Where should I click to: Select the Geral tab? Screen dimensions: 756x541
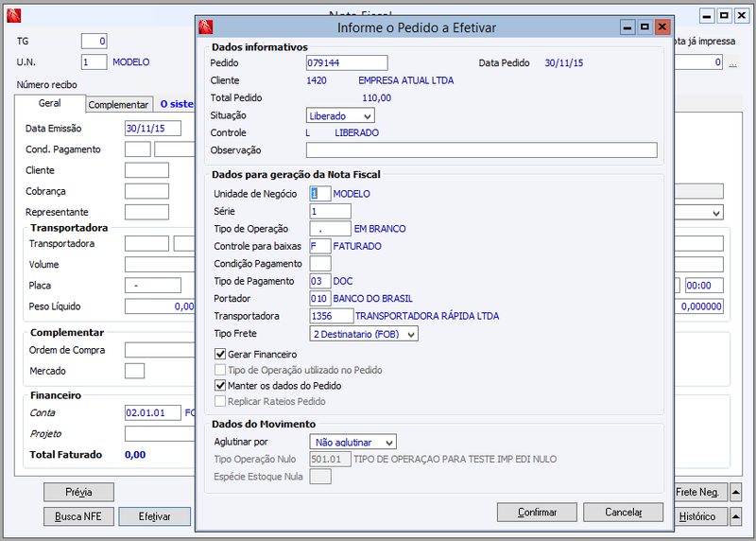click(x=50, y=103)
